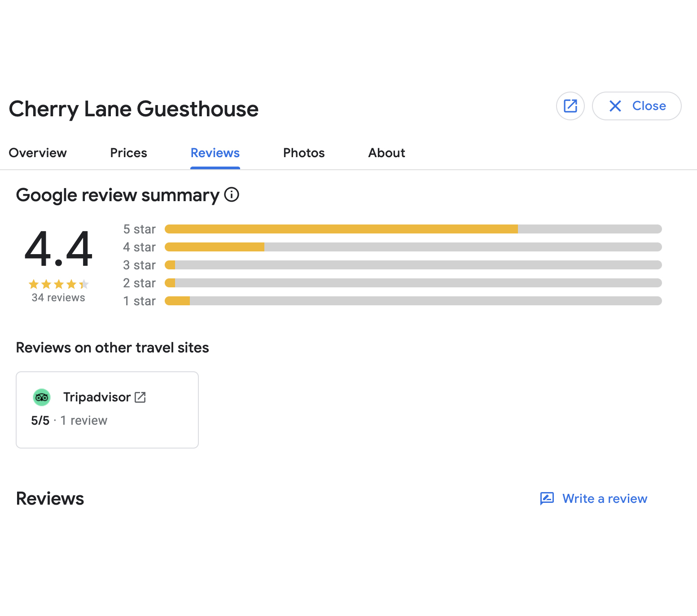697x616 pixels.
Task: Click the Write a review link text
Action: (x=605, y=498)
